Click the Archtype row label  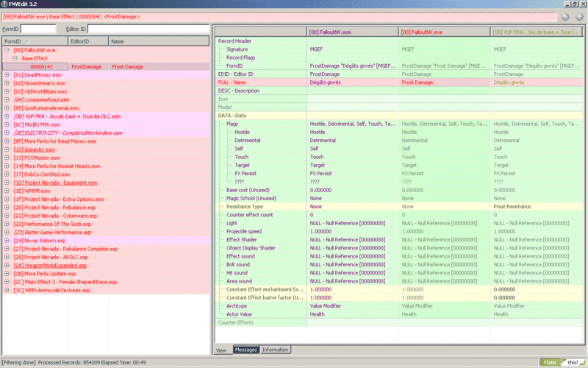[237, 305]
